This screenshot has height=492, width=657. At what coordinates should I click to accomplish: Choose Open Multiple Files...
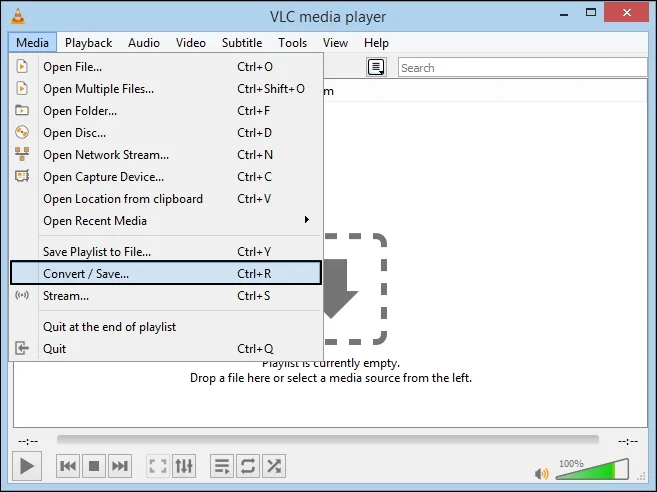166,89
